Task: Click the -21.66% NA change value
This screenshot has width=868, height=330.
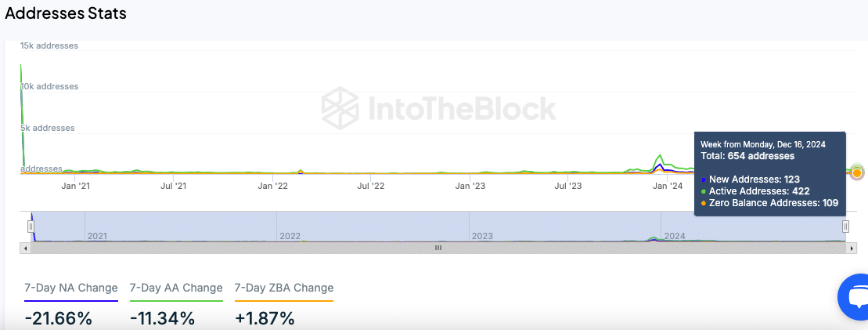Action: [59, 318]
